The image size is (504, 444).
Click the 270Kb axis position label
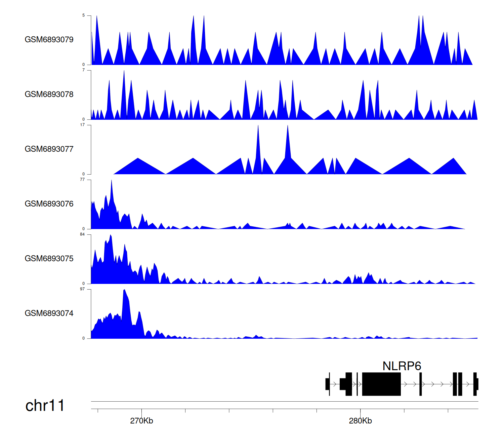pyautogui.click(x=141, y=421)
